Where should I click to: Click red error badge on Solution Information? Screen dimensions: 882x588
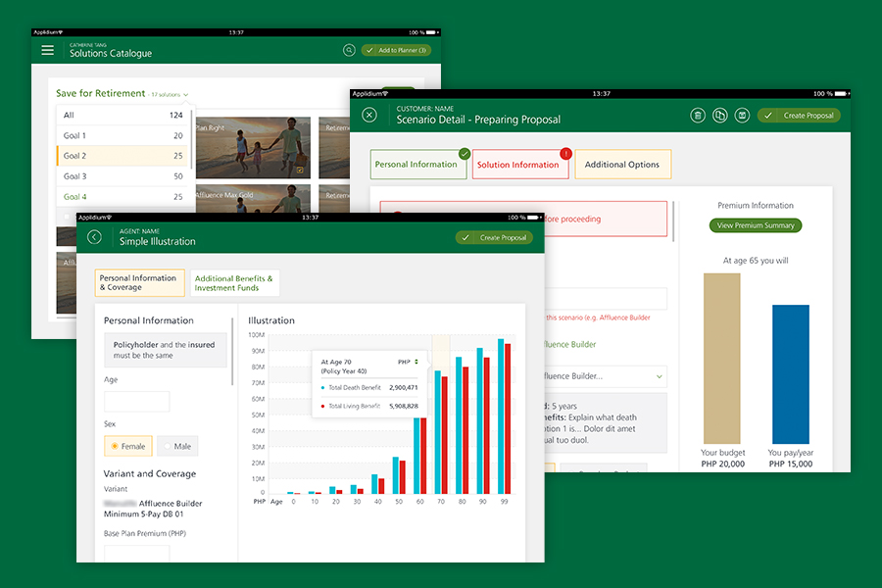point(565,153)
